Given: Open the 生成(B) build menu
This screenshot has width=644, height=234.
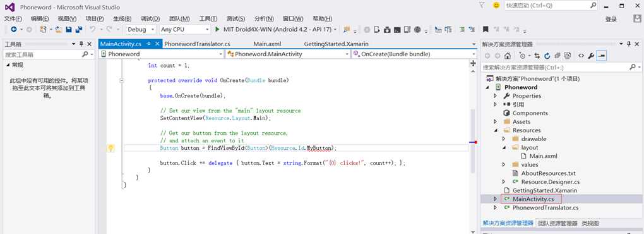Looking at the screenshot, I should pos(122,19).
